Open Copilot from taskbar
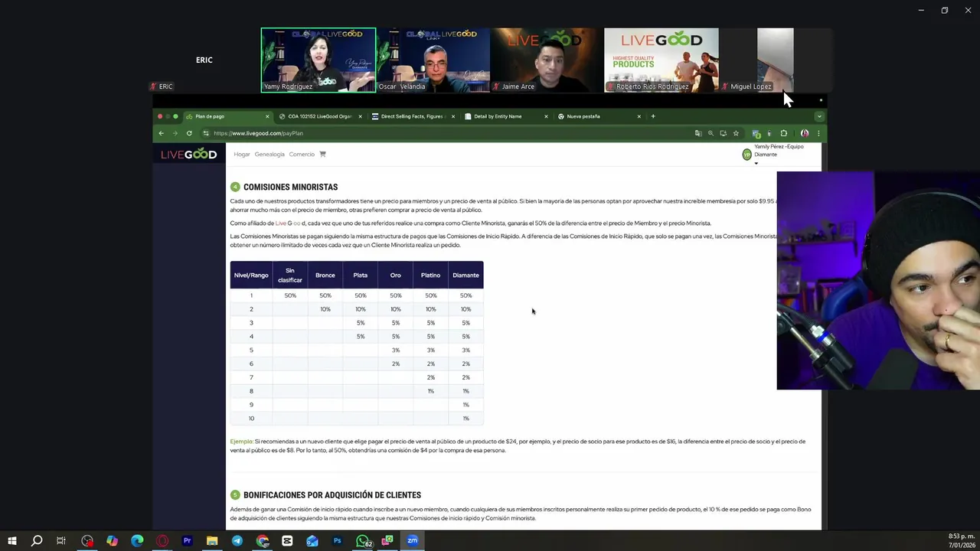 pos(112,541)
